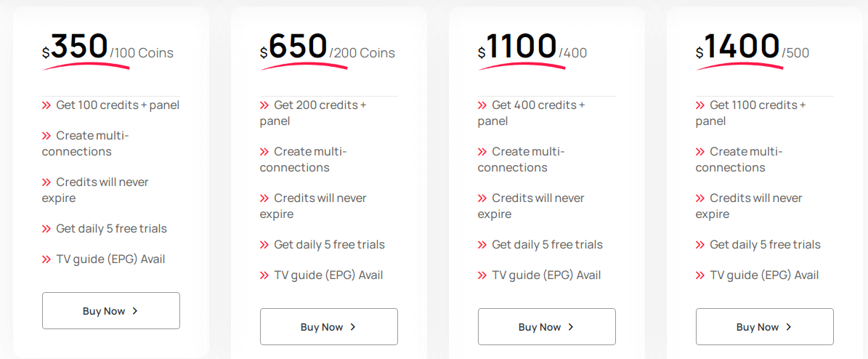
Task: Click the chevron beside 'Get daily 5 free trials' in $650 plan
Action: pyautogui.click(x=264, y=245)
